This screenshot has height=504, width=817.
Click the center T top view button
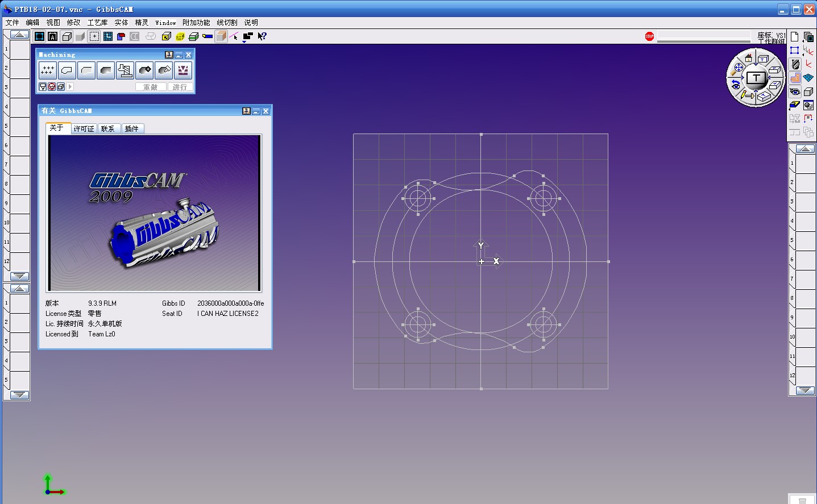tap(756, 78)
